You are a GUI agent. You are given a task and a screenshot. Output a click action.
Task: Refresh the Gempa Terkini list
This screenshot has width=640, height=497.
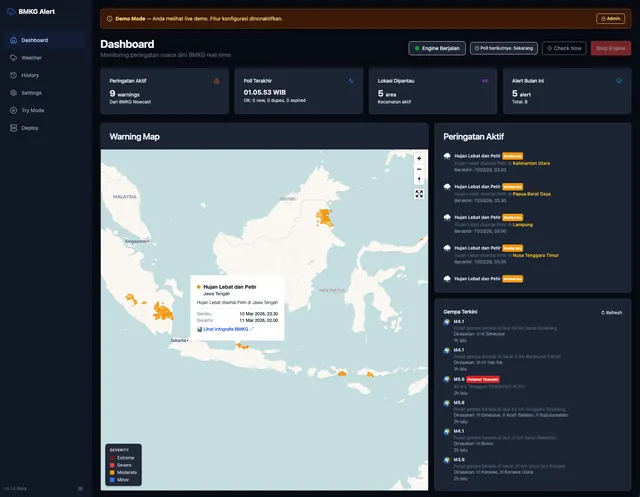(x=611, y=313)
